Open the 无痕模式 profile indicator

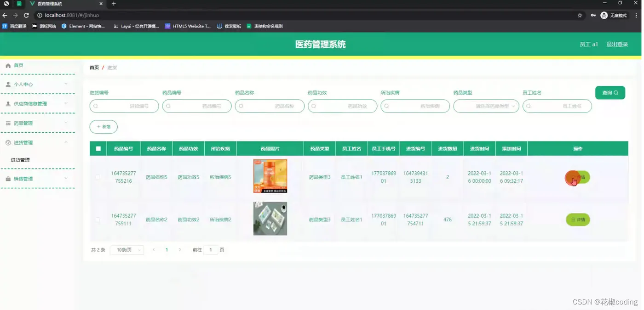click(614, 15)
